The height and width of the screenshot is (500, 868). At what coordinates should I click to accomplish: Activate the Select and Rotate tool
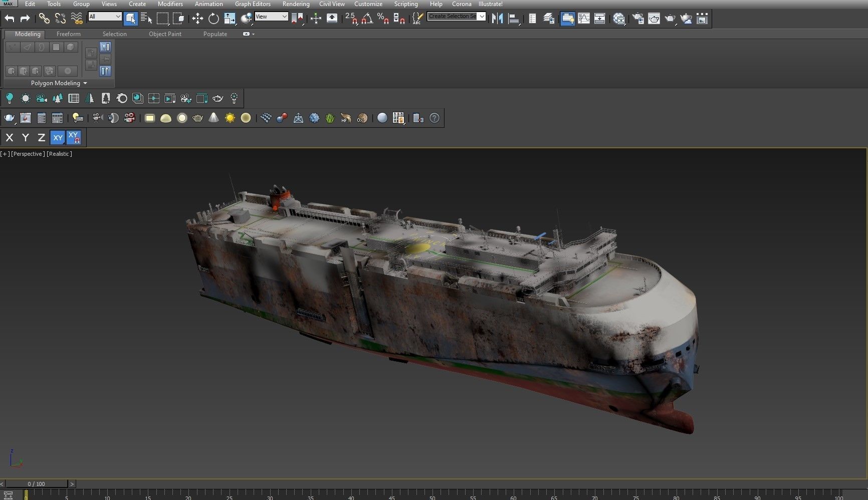point(213,19)
